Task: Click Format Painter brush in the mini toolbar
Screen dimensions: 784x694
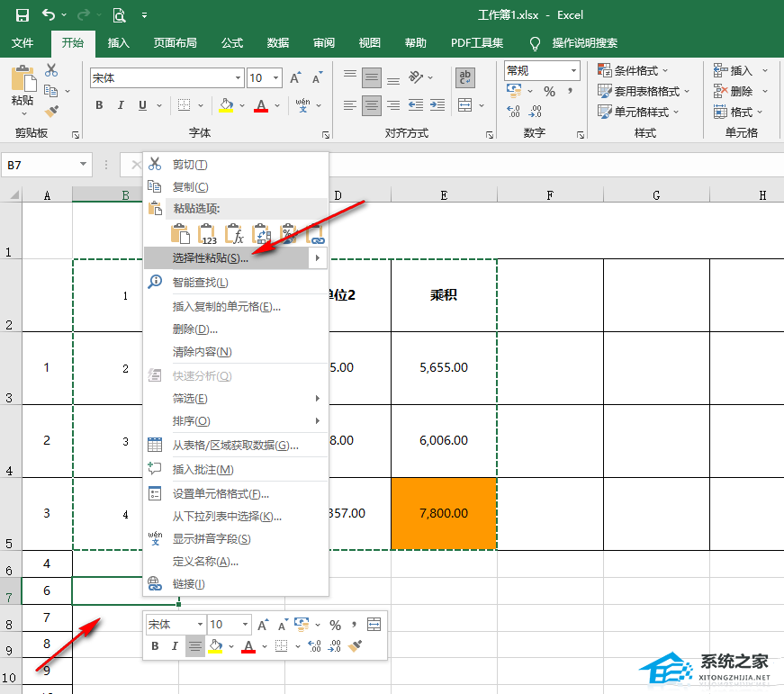Action: click(356, 645)
